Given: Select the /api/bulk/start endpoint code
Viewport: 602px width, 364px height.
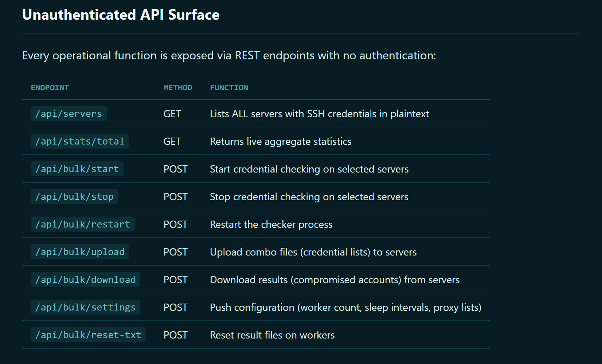Looking at the screenshot, I should click(77, 169).
